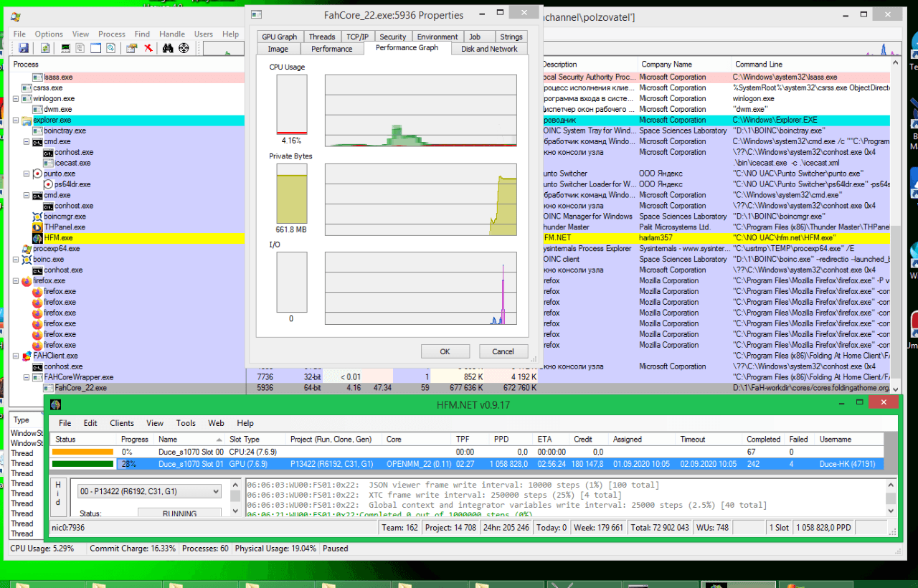Viewport: 918px width, 588px height.
Task: Sort process list by Company Name column
Action: click(x=684, y=65)
